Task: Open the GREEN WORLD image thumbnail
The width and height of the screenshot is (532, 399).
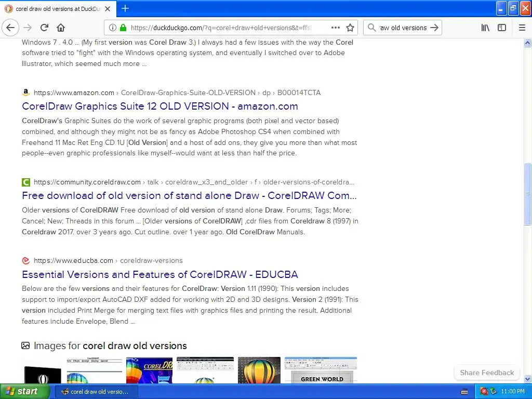Action: 321,370
